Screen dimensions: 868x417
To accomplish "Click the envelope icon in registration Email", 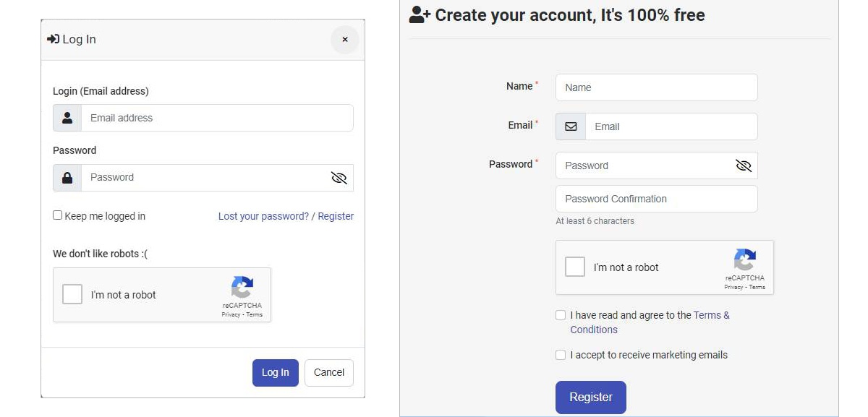I will tap(571, 126).
